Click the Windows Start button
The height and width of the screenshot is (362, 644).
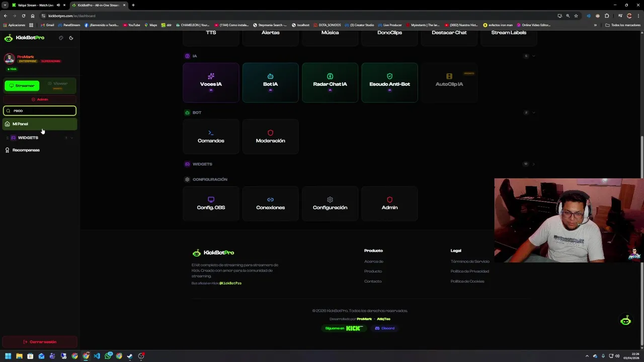pyautogui.click(x=8, y=356)
